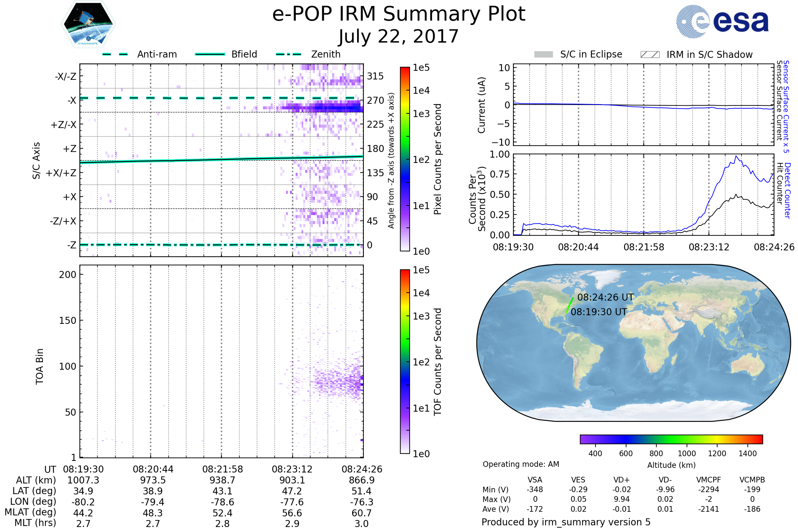798x532 pixels.
Task: Click the ESA logo
Action: pyautogui.click(x=722, y=21)
